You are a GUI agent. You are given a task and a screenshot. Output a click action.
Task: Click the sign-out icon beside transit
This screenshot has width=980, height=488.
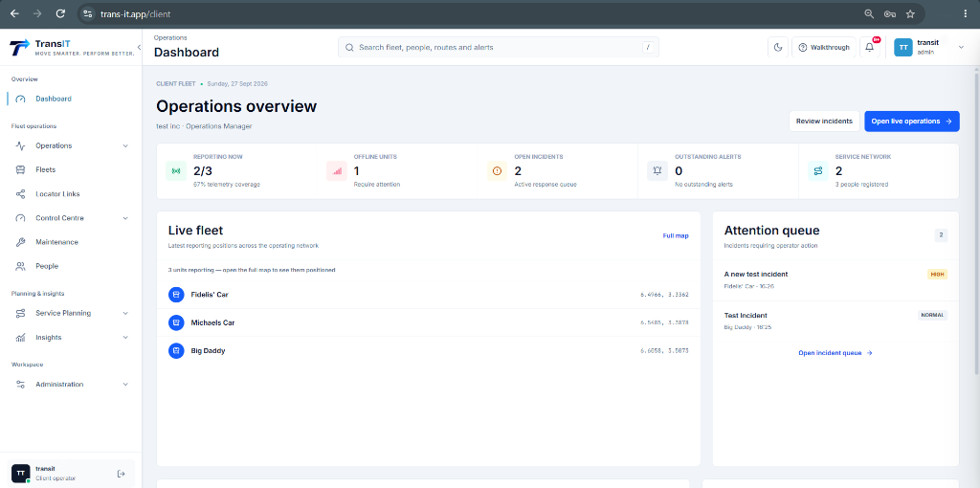(122, 474)
